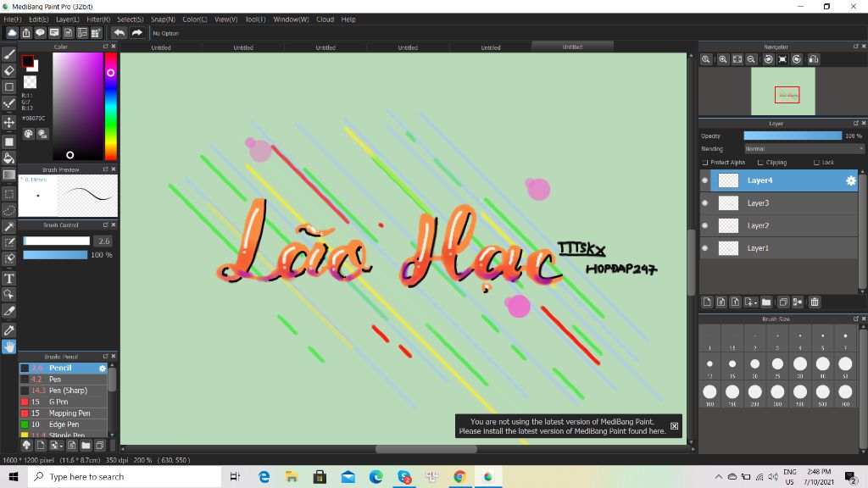Select Layer3 in layer list
This screenshot has width=868, height=488.
pyautogui.click(x=780, y=203)
